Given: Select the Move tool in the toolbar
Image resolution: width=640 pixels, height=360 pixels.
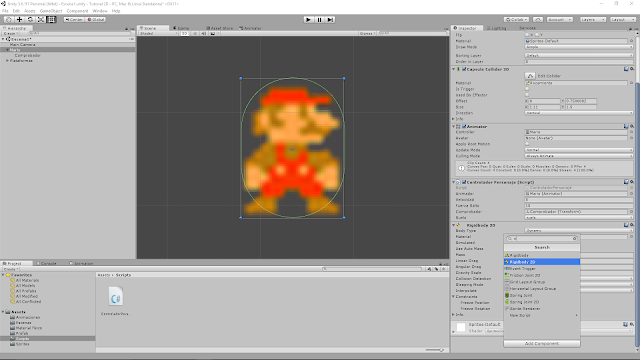Looking at the screenshot, I should tap(19, 20).
